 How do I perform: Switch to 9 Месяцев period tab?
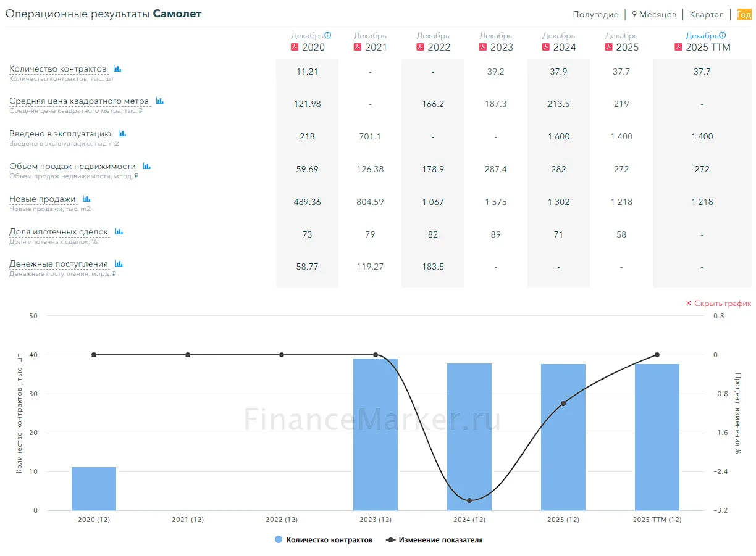click(654, 14)
